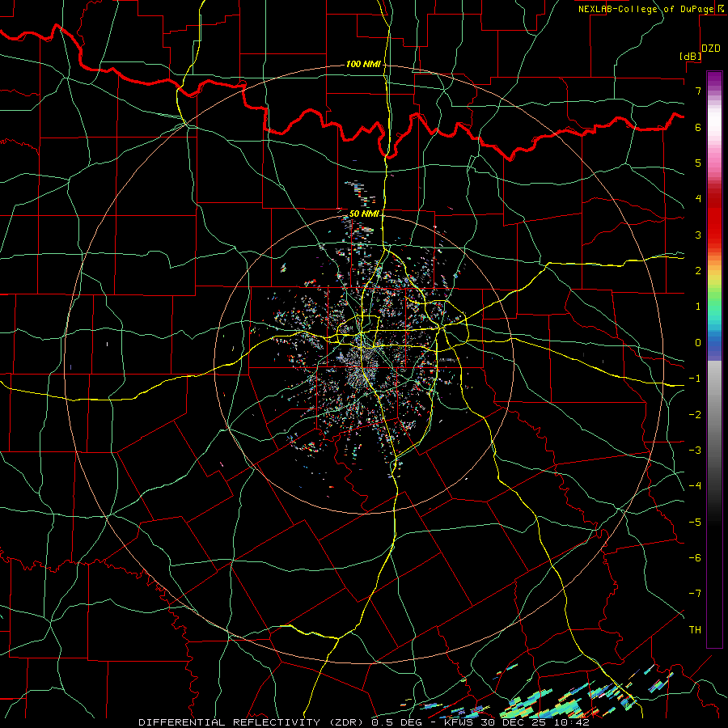Click the colorbar label "4"

[x=698, y=199]
